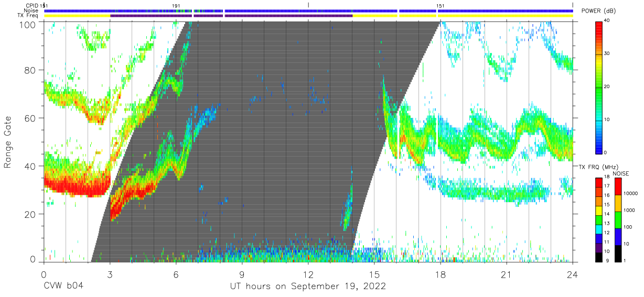
Task: Pick the blue 10-100 swatch in NOISE legend
Action: pos(618,236)
